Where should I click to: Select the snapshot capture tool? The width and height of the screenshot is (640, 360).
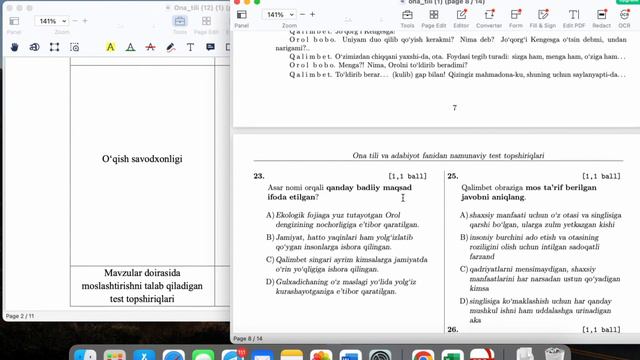75,47
